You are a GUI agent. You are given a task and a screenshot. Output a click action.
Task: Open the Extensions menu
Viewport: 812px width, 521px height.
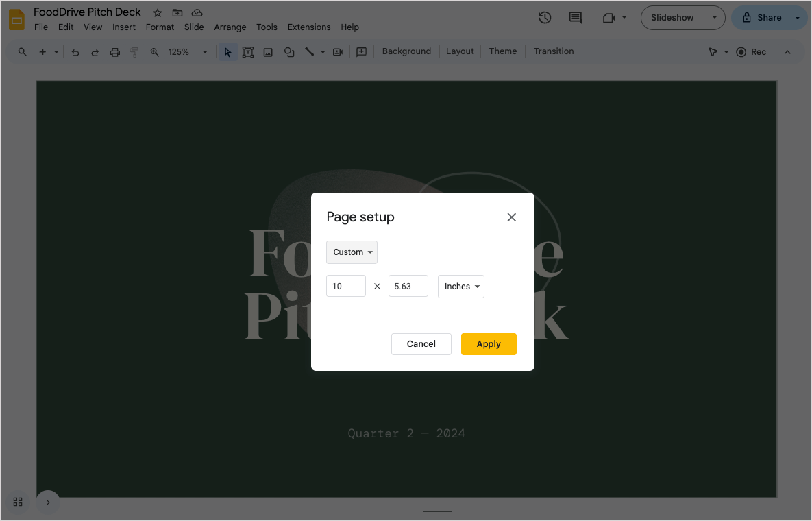308,27
